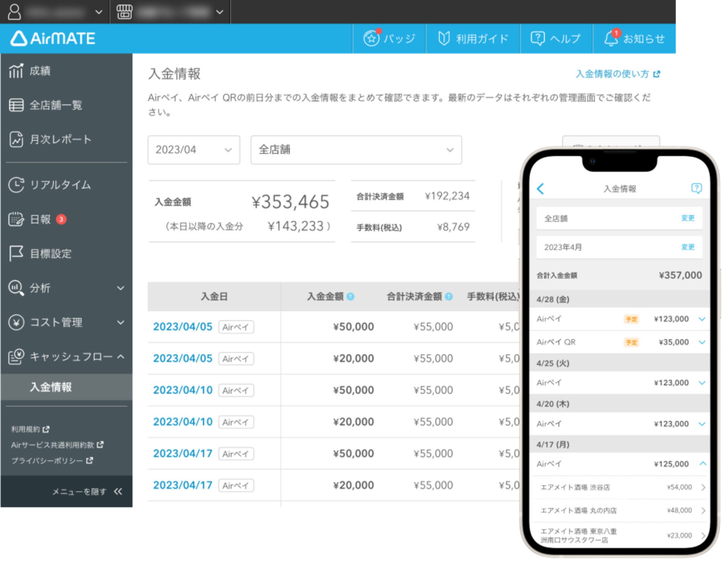Open the account name dropdown arrow
This screenshot has width=728, height=561.
click(99, 12)
